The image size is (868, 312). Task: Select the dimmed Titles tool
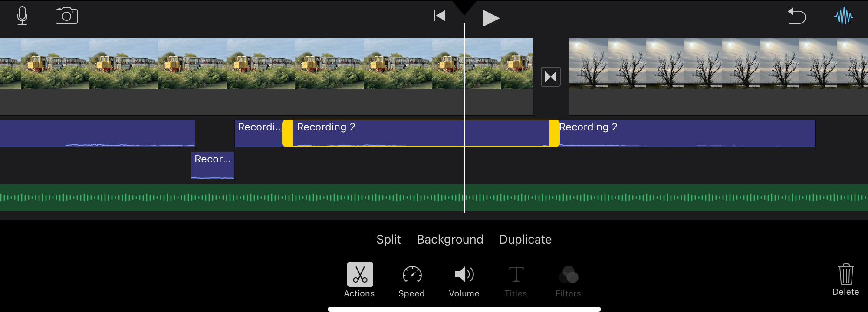[516, 282]
